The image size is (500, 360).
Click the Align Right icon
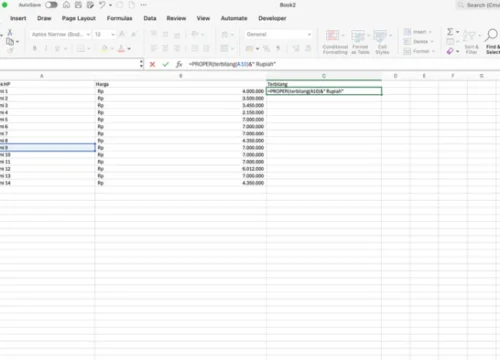coord(177,49)
